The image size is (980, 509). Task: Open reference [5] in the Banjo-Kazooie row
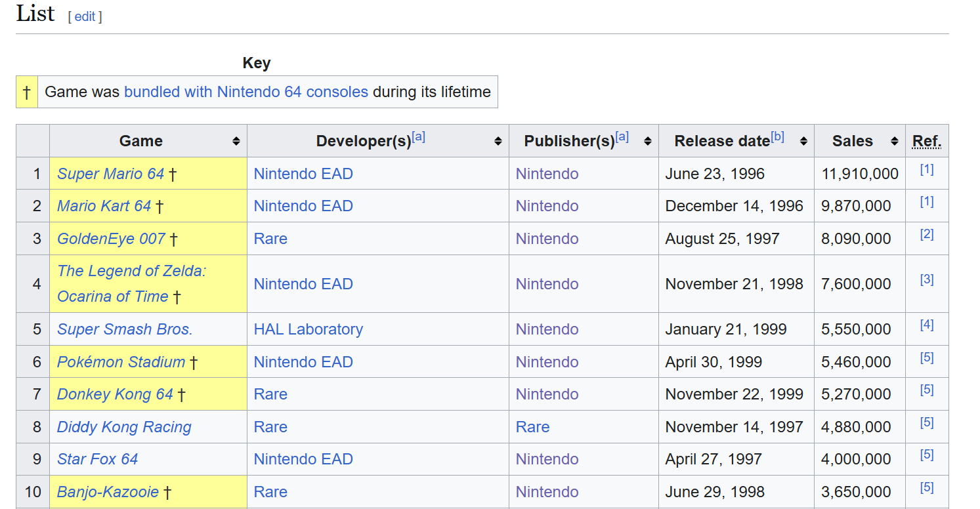click(x=927, y=487)
